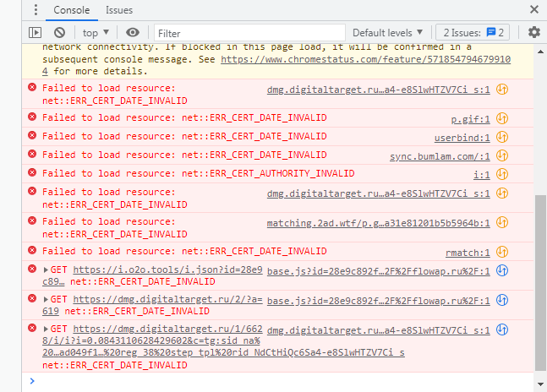Close the DevTools drawer
547x392 pixels.
click(x=533, y=10)
